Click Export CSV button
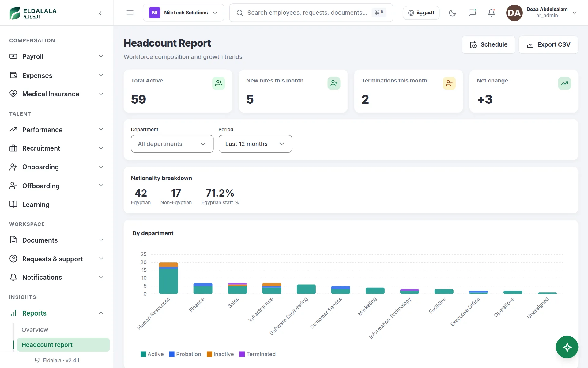The height and width of the screenshot is (368, 588). [548, 45]
